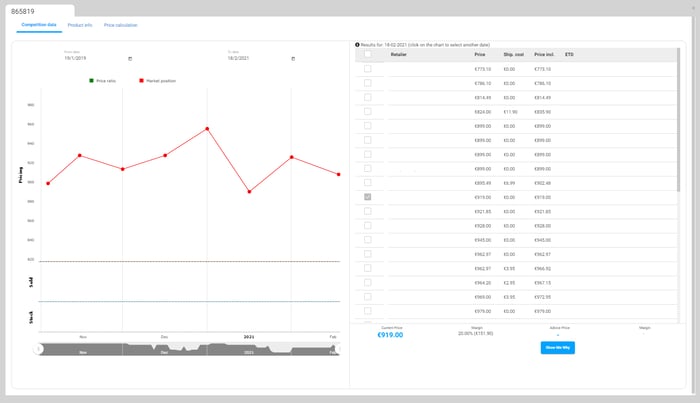Click the €6.99 shipping cost cell
Image resolution: width=700 pixels, height=403 pixels.
(509, 183)
